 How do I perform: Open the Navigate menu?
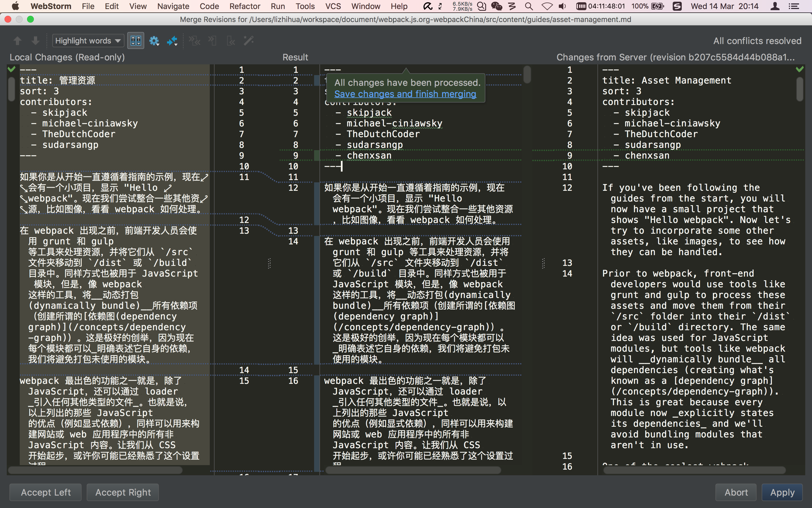point(173,6)
